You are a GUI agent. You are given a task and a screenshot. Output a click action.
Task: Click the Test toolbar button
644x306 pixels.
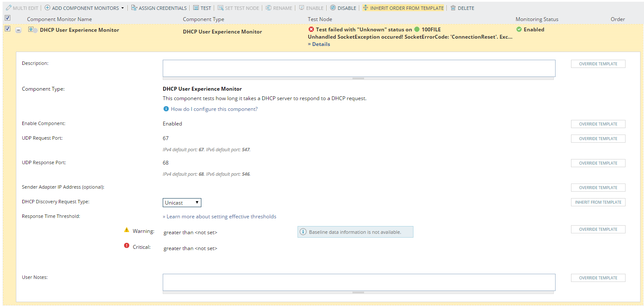pyautogui.click(x=202, y=8)
